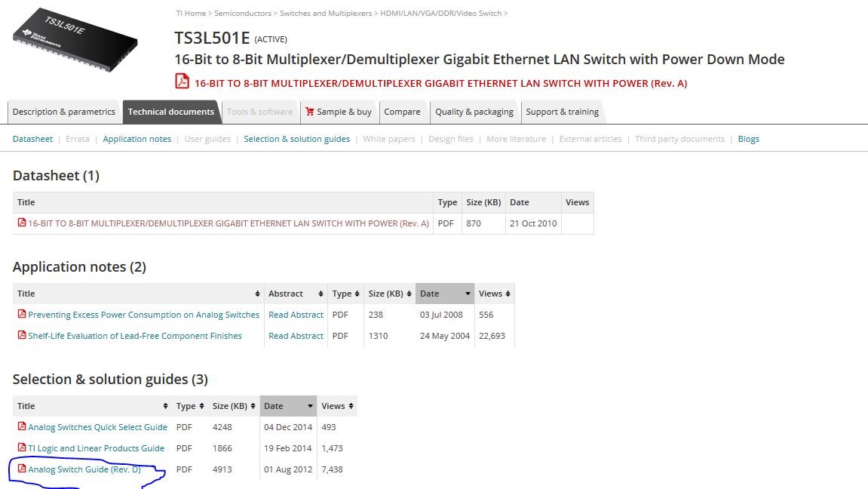Click greyed White papers sub-navigation item
This screenshot has width=868, height=489.
click(388, 139)
